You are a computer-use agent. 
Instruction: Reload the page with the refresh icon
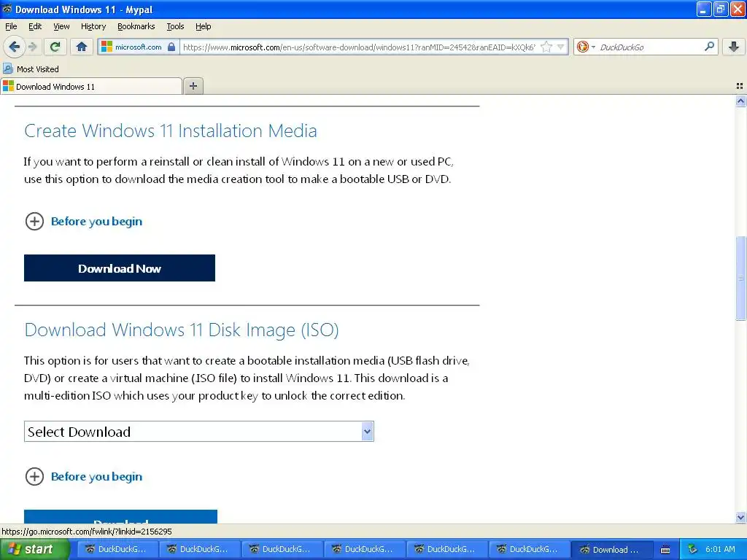[55, 47]
